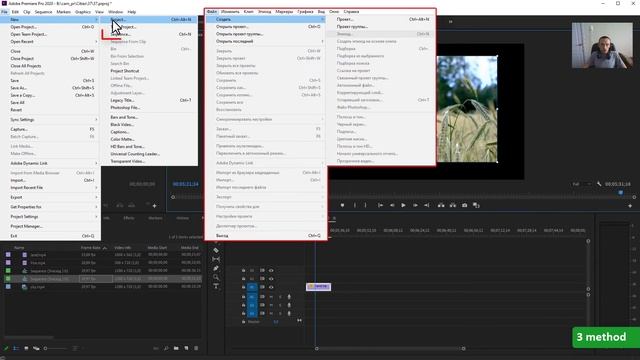Select the Razor tool in the tools panel
This screenshot has height=360, width=640.
[216, 250]
